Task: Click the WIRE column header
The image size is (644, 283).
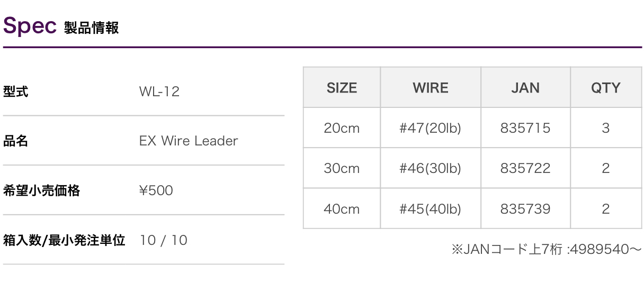Action: tap(430, 88)
